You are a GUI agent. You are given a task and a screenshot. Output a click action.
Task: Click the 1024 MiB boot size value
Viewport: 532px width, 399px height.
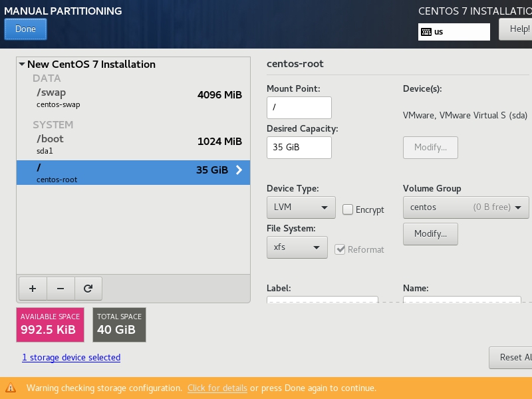(x=219, y=141)
